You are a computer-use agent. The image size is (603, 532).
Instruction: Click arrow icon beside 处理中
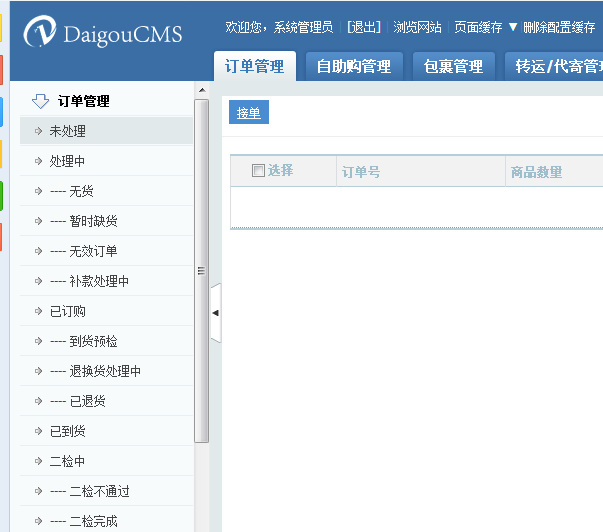38,161
